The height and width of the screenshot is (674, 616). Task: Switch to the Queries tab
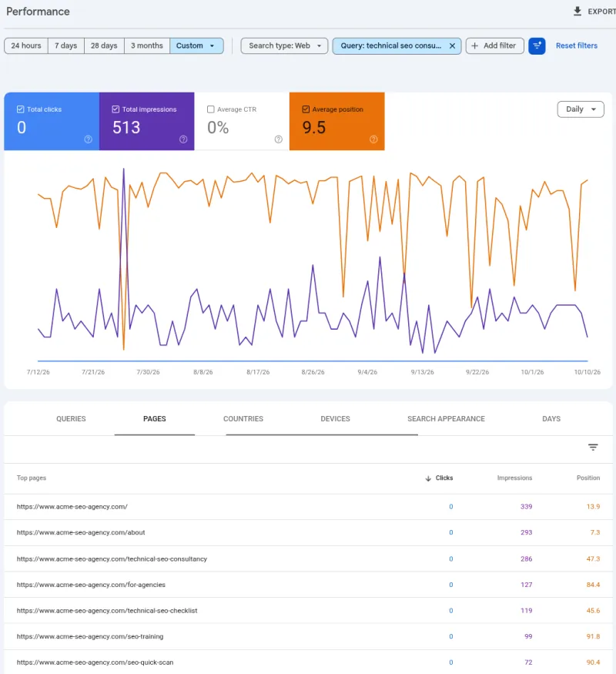[71, 419]
